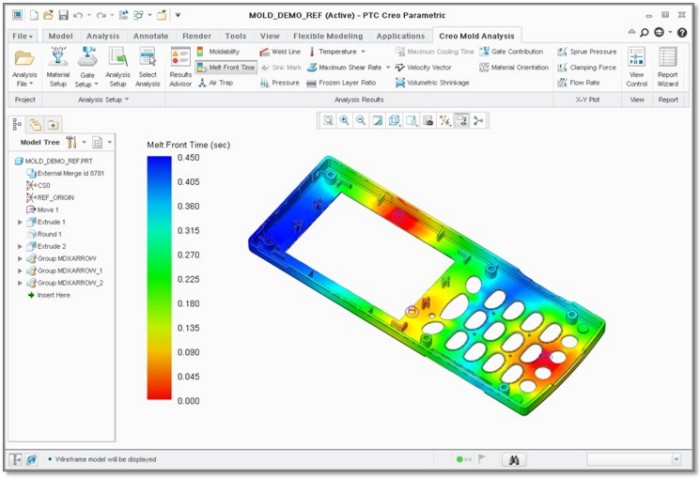Viewport: 700px width, 479px height.
Task: Launch the Report Wizard
Action: (x=668, y=67)
